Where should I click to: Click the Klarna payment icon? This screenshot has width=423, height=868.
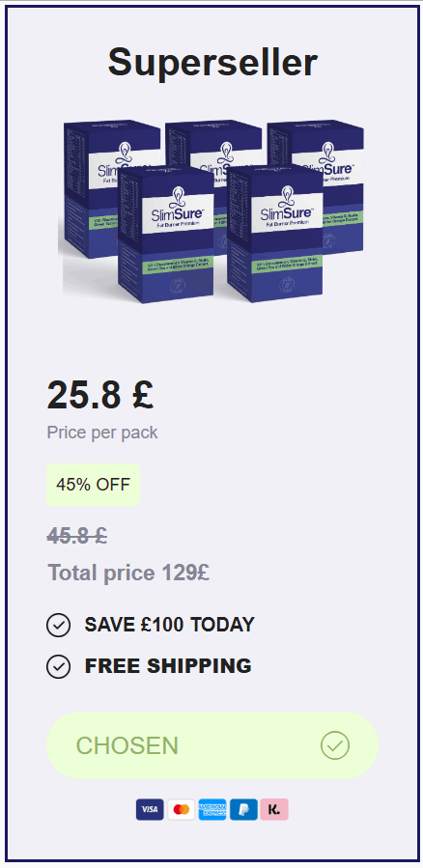[x=274, y=809]
